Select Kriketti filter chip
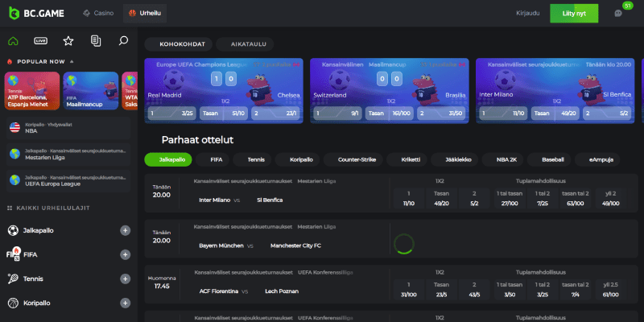This screenshot has width=644, height=322. (x=407, y=159)
